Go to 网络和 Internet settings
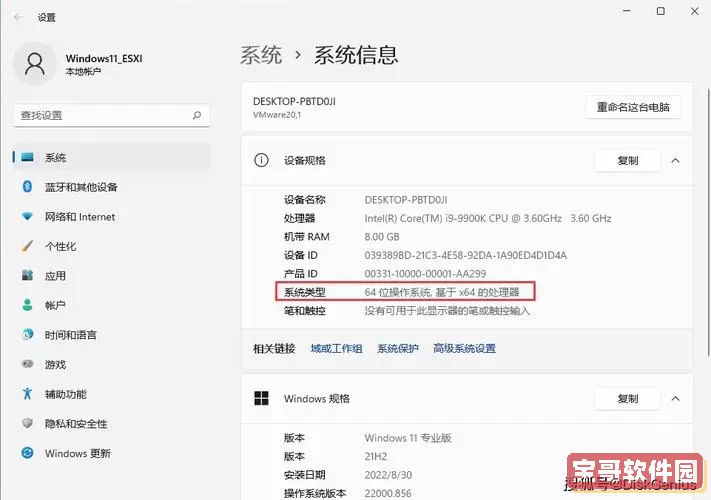This screenshot has width=711, height=500. [112, 217]
